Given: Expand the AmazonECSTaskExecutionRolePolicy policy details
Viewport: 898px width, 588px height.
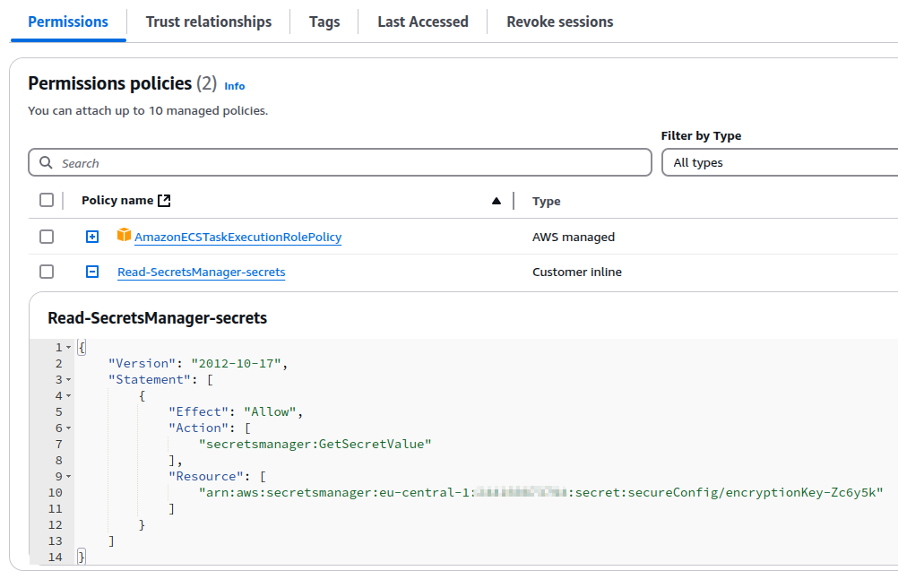Looking at the screenshot, I should 92,237.
